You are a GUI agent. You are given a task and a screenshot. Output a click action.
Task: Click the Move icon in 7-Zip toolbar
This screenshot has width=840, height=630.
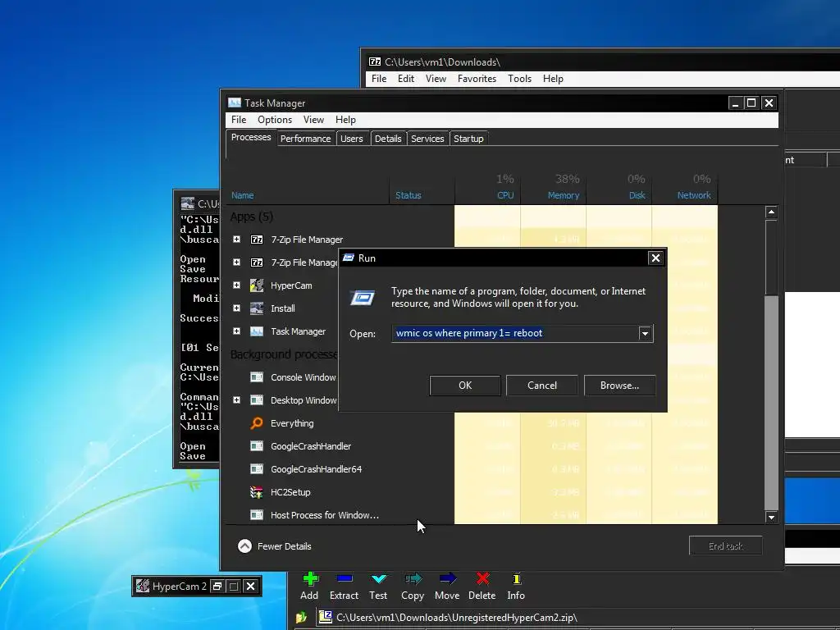pos(448,579)
